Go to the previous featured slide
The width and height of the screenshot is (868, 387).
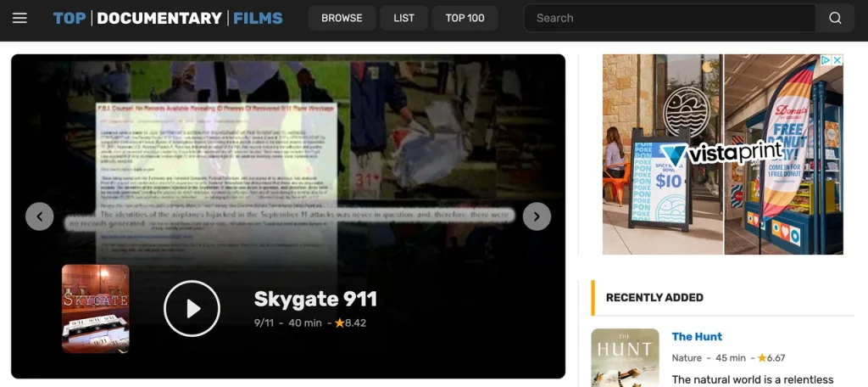(40, 216)
